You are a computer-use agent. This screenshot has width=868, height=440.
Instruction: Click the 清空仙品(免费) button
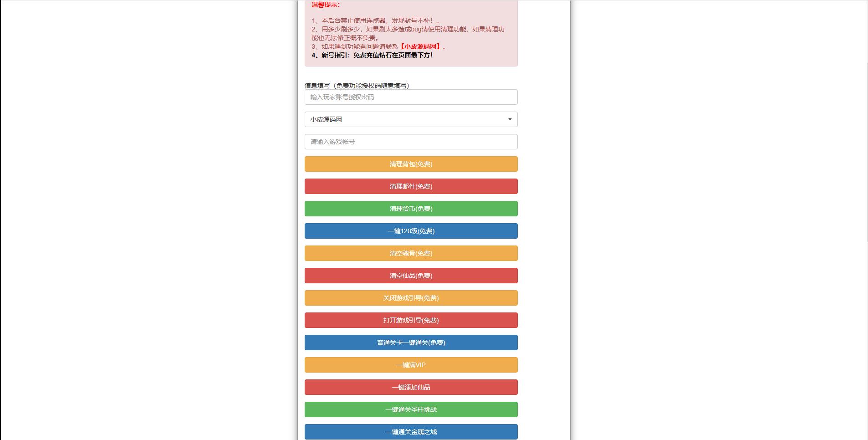[x=411, y=276]
